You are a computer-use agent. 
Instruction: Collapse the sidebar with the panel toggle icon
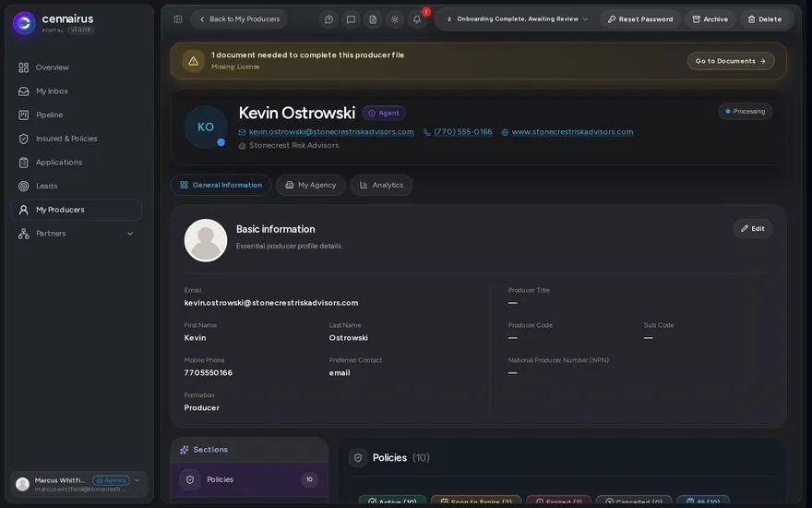click(178, 19)
